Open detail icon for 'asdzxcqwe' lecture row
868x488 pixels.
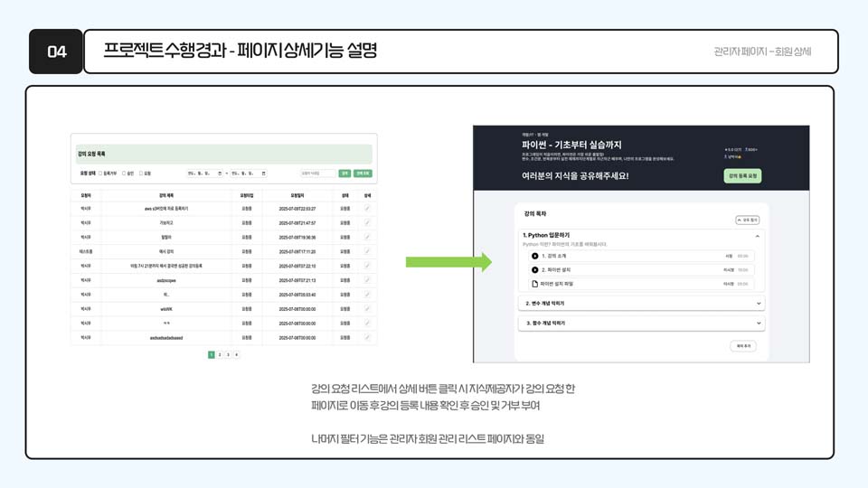click(x=367, y=280)
